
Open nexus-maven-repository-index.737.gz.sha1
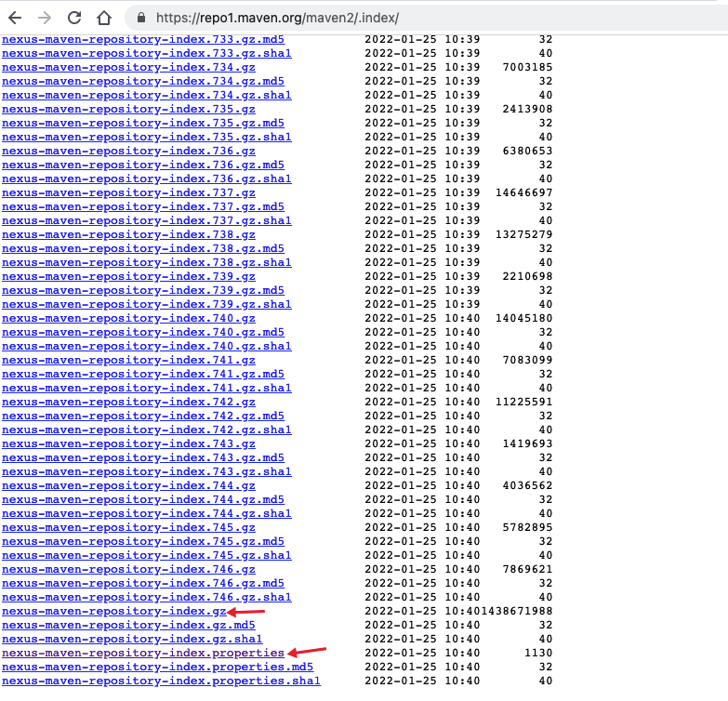147,220
